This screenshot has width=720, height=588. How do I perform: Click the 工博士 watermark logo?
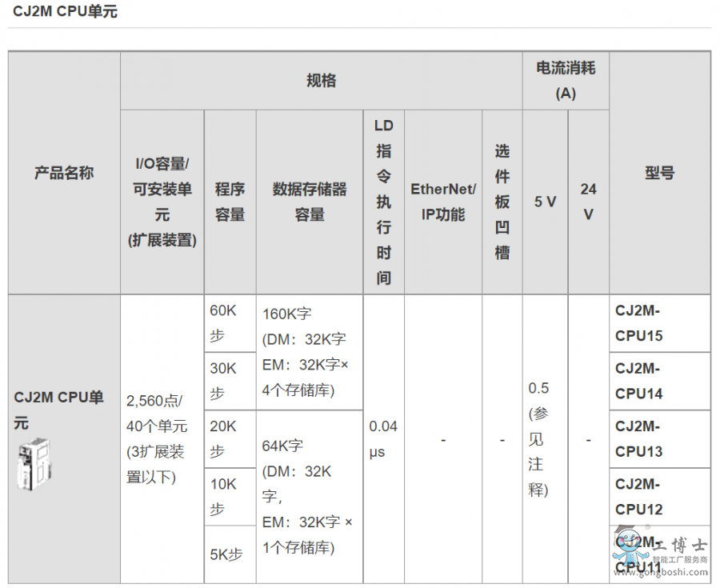[x=660, y=546]
